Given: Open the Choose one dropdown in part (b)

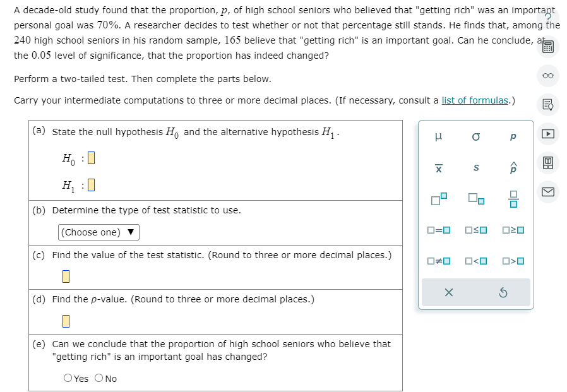Looking at the screenshot, I should point(98,232).
